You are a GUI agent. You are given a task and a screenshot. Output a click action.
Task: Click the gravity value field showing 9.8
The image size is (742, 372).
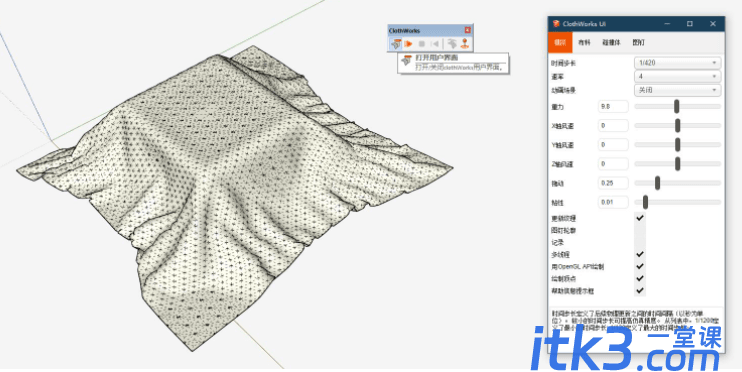tap(613, 106)
